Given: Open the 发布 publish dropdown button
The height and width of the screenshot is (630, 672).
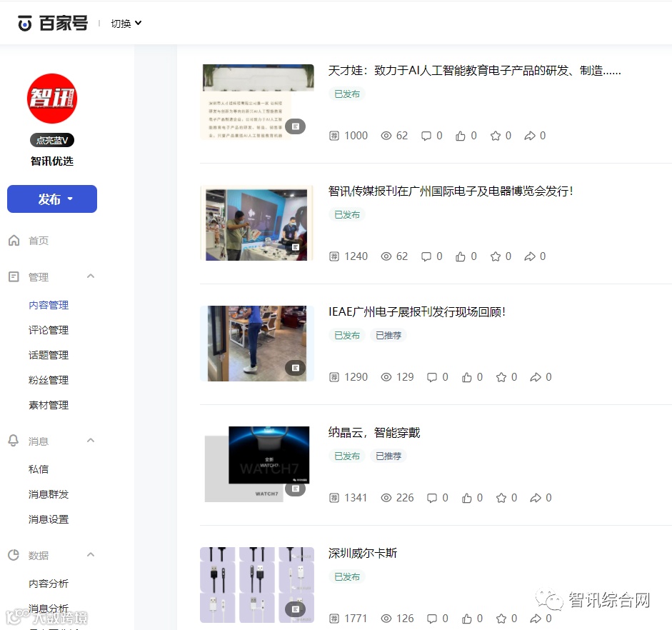Looking at the screenshot, I should 52,199.
